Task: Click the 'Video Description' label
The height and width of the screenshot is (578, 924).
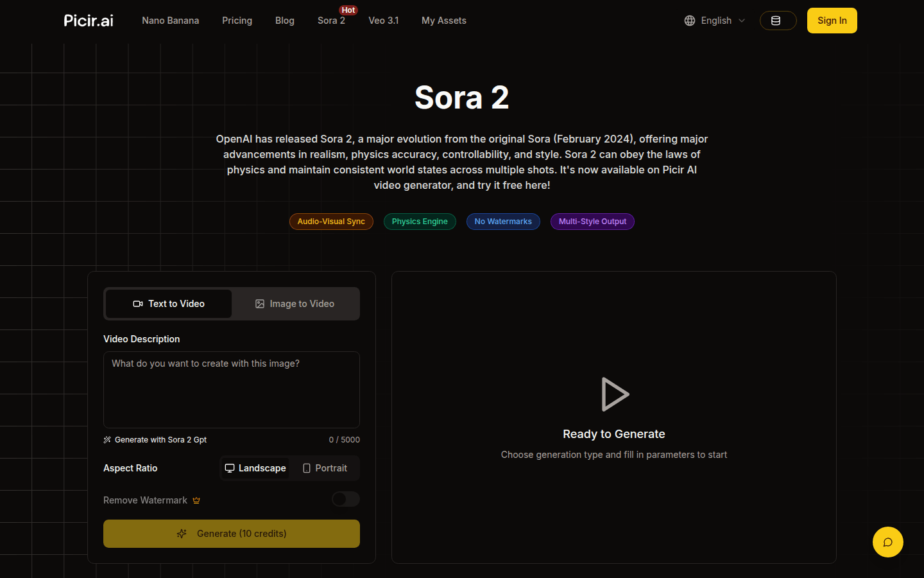Action: click(x=142, y=339)
